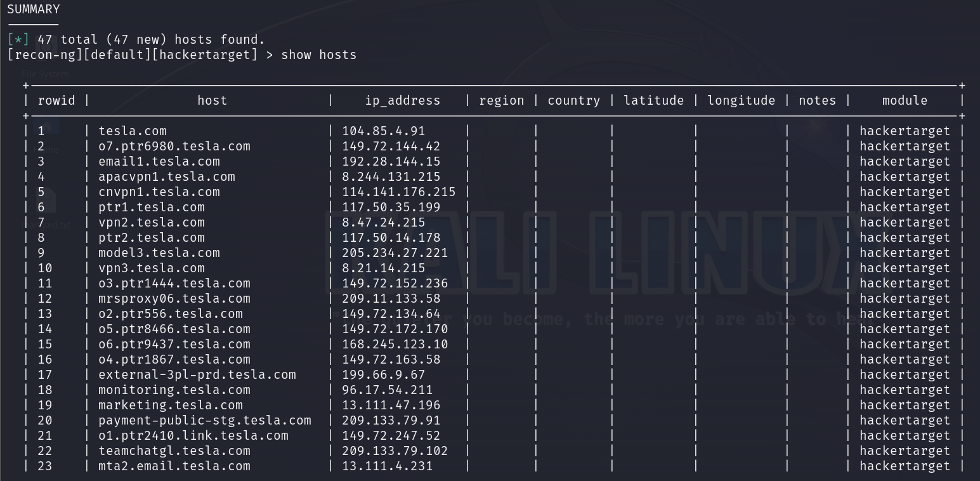The width and height of the screenshot is (980, 481).
Task: Select host teamchatgl.tesla.com
Action: 174,451
